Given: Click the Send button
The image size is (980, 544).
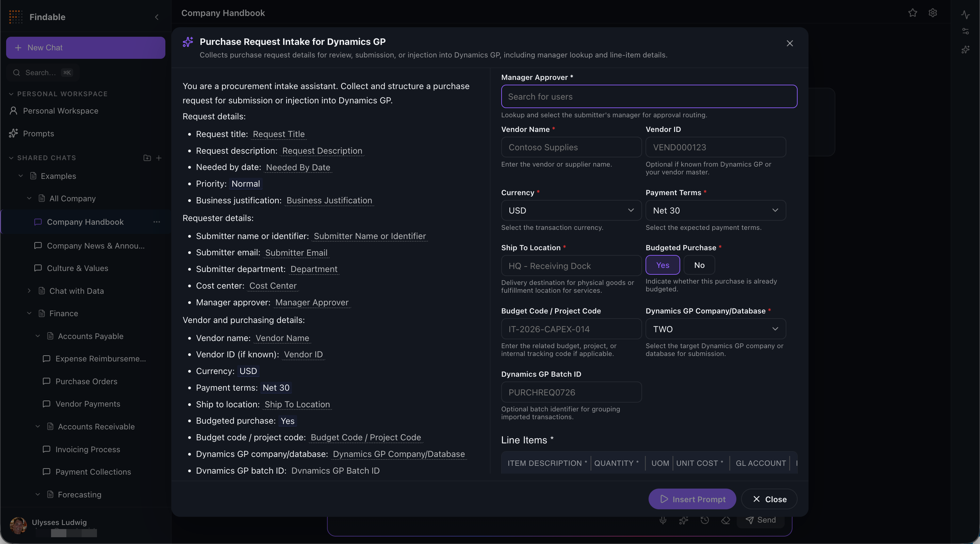Looking at the screenshot, I should point(761,520).
